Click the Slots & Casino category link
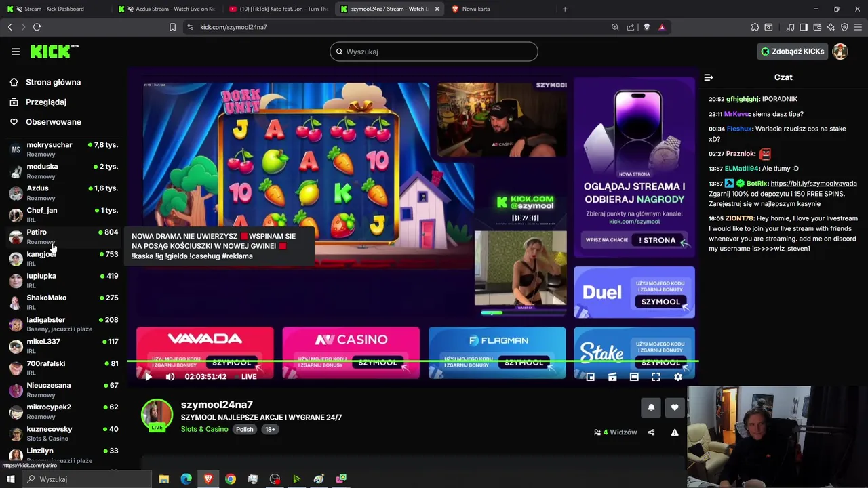This screenshot has height=488, width=868. coord(204,429)
